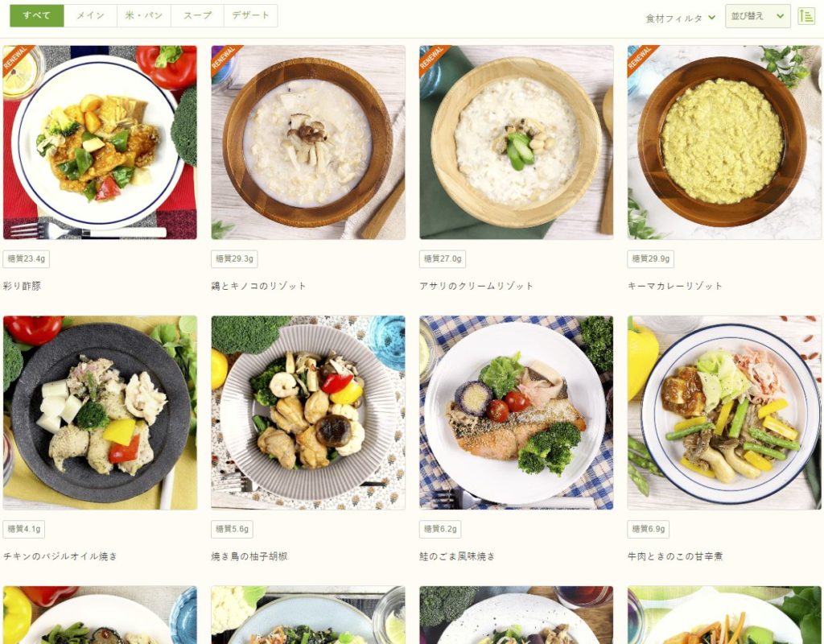The image size is (824, 644).
Task: Switch to the 米・パン tab
Action: (x=144, y=15)
